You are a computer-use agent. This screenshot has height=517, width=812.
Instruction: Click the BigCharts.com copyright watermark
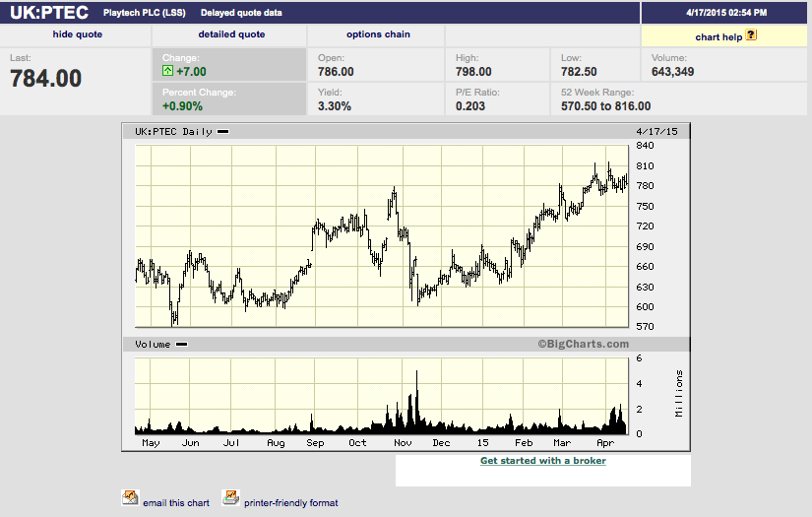[x=583, y=345]
